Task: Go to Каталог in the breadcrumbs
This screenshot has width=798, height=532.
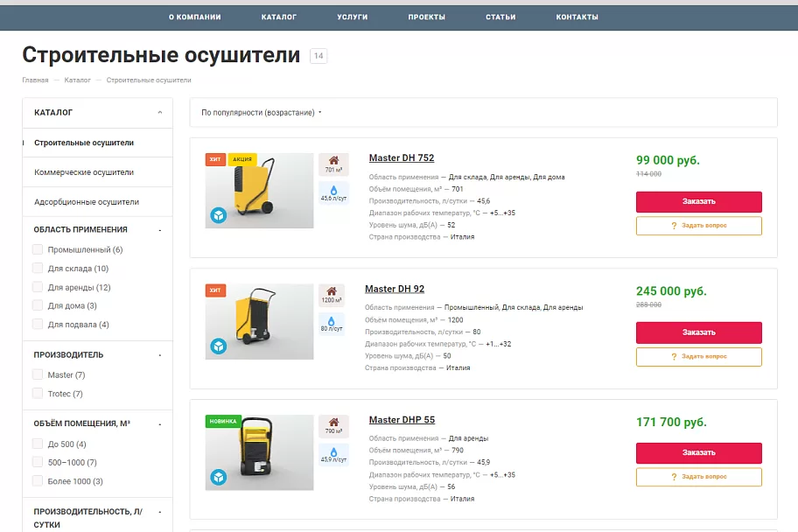Action: pos(77,80)
